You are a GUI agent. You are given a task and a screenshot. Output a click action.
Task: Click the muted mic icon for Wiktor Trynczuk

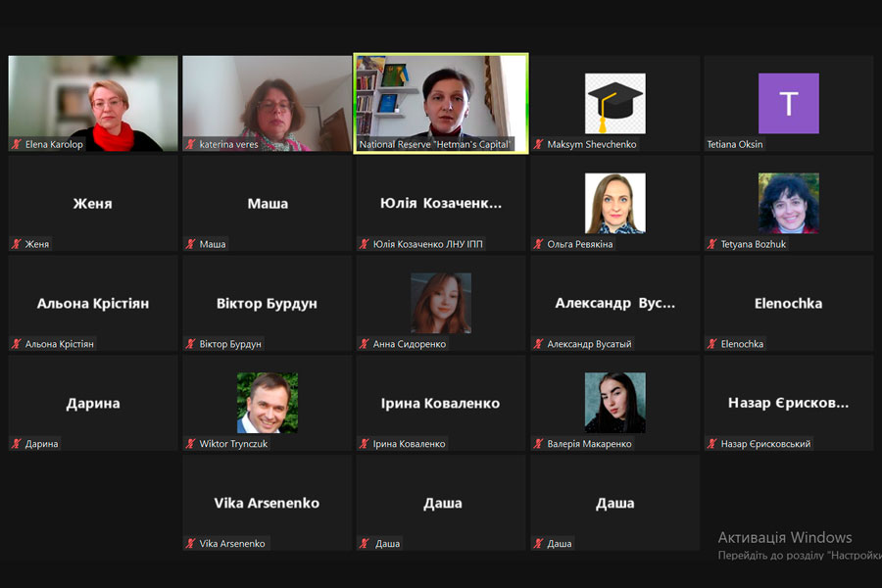[191, 443]
